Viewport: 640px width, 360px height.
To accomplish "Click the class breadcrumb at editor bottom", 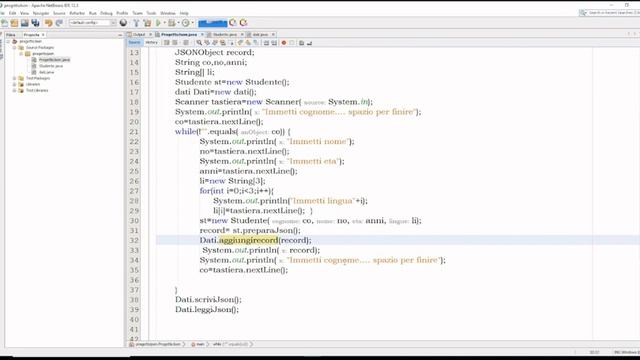I will click(157, 344).
